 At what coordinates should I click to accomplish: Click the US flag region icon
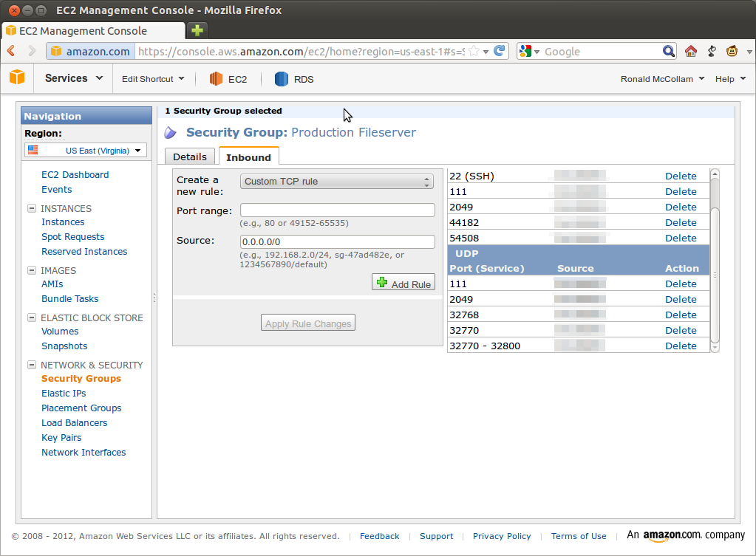pos(33,150)
